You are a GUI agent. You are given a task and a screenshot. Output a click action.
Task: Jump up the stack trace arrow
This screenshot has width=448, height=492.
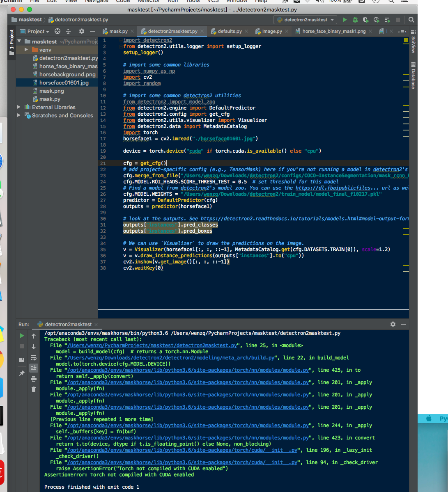coord(34,336)
